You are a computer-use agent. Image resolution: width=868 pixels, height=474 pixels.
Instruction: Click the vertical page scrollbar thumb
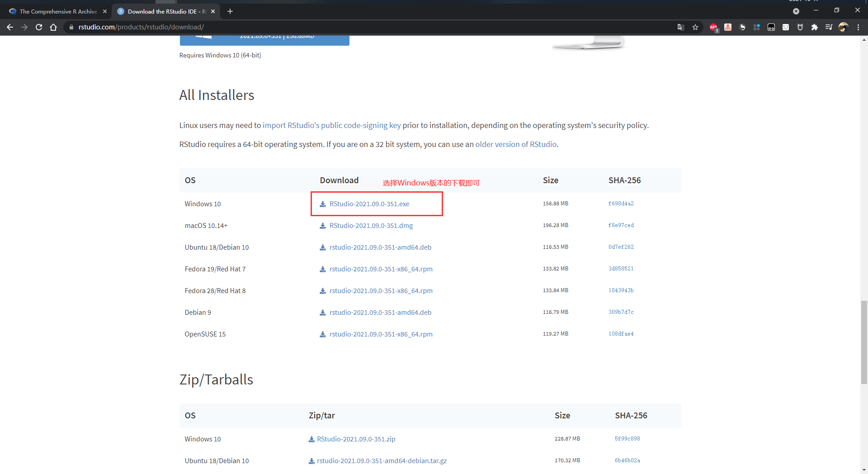(x=864, y=342)
